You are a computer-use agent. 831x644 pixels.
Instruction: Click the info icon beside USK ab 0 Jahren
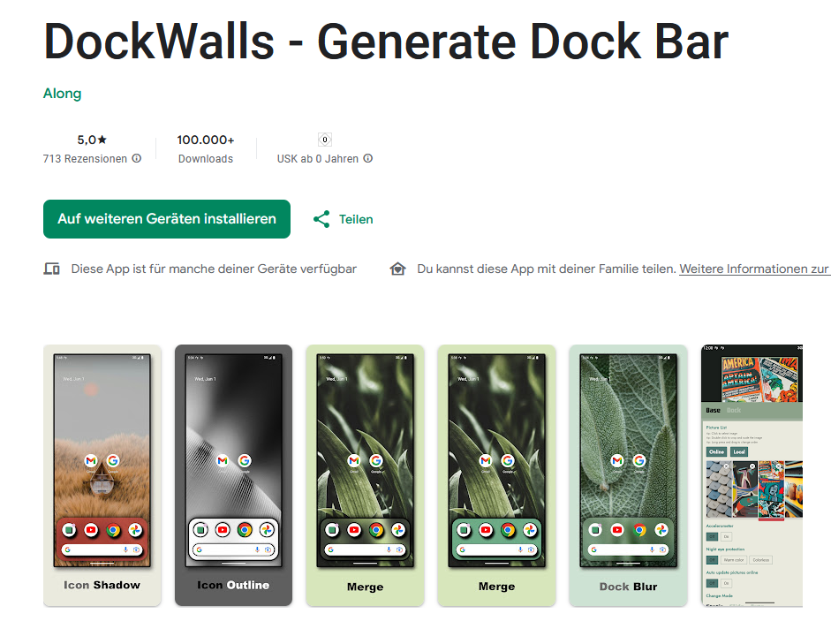[x=367, y=158]
